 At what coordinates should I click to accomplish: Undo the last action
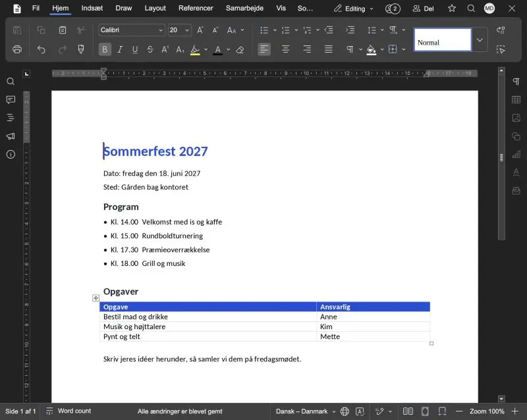pyautogui.click(x=42, y=50)
